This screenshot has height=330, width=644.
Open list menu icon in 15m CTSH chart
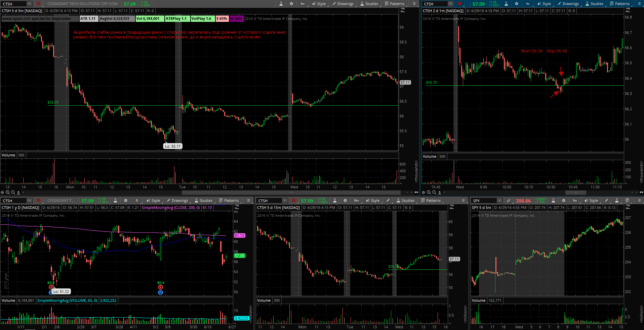463,200
